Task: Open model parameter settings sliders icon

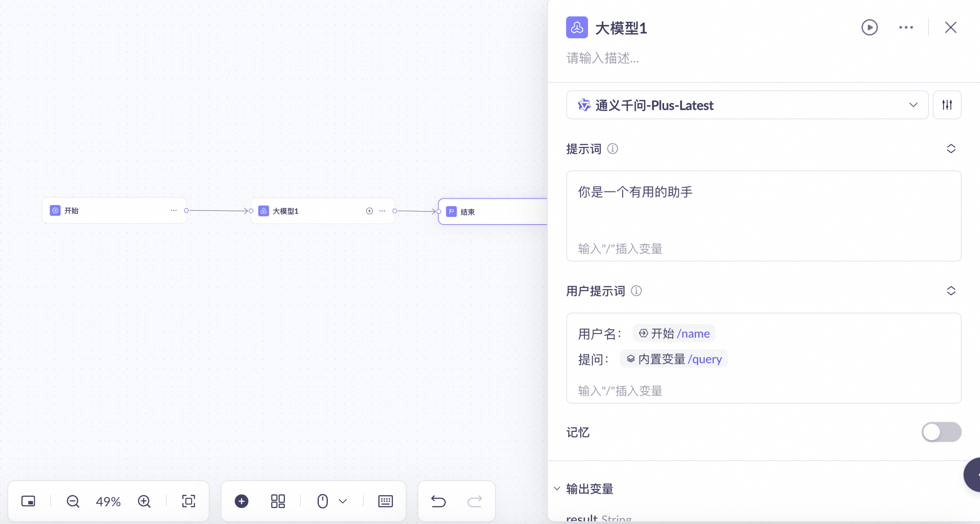Action: (x=947, y=105)
